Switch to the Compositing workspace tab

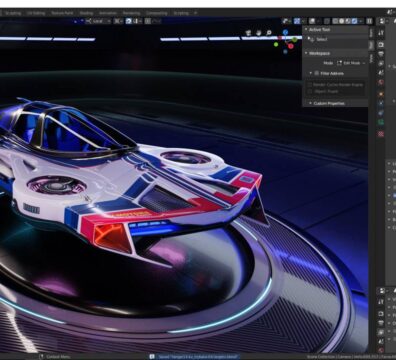click(157, 13)
